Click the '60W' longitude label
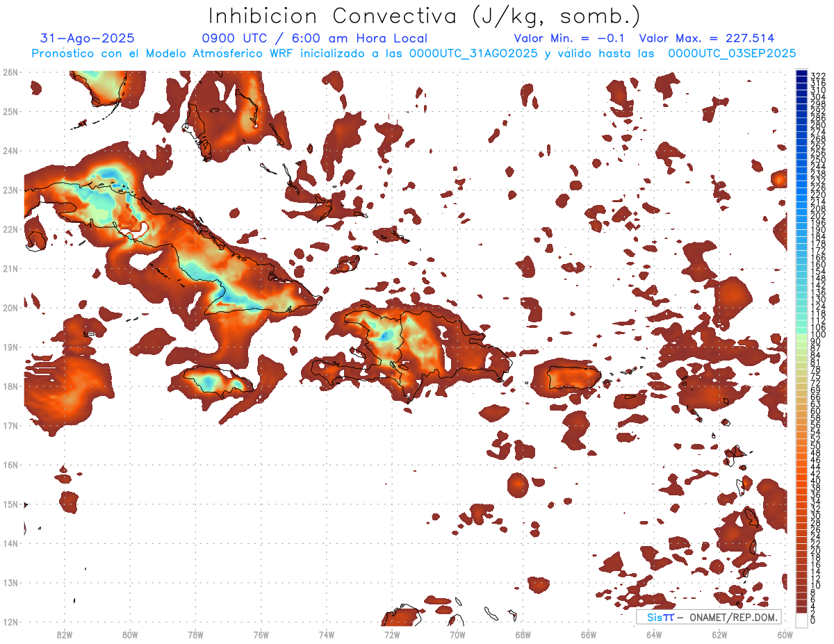Image resolution: width=834 pixels, height=644 pixels. (x=785, y=634)
